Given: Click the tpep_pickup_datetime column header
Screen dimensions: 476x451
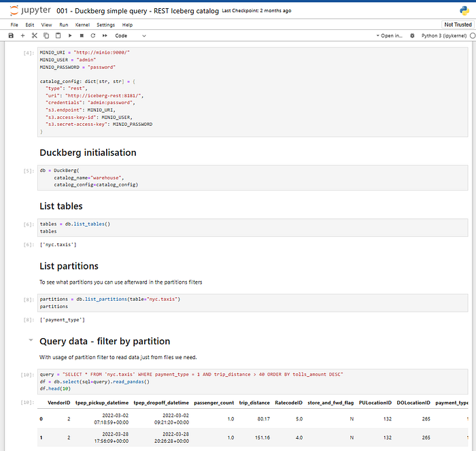Looking at the screenshot, I should pyautogui.click(x=102, y=403).
